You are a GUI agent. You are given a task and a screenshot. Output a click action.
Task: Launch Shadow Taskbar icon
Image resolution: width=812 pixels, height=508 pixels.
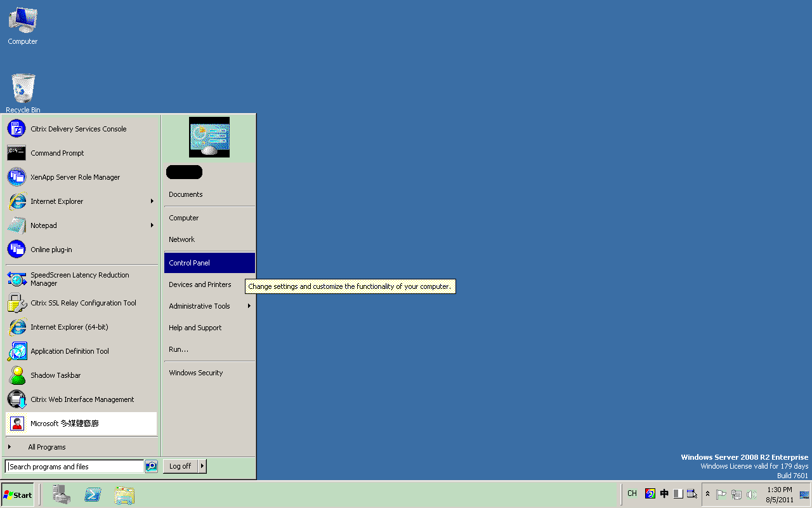coord(16,375)
